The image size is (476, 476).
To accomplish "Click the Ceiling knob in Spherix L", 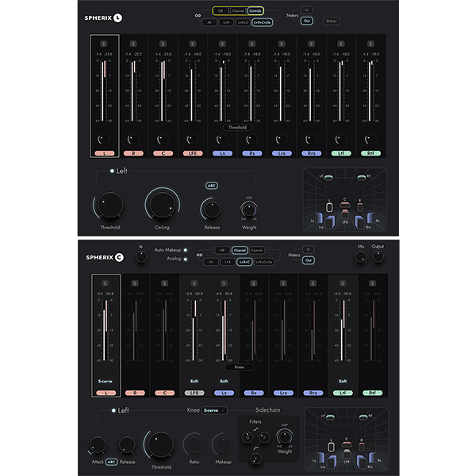I will 163,205.
